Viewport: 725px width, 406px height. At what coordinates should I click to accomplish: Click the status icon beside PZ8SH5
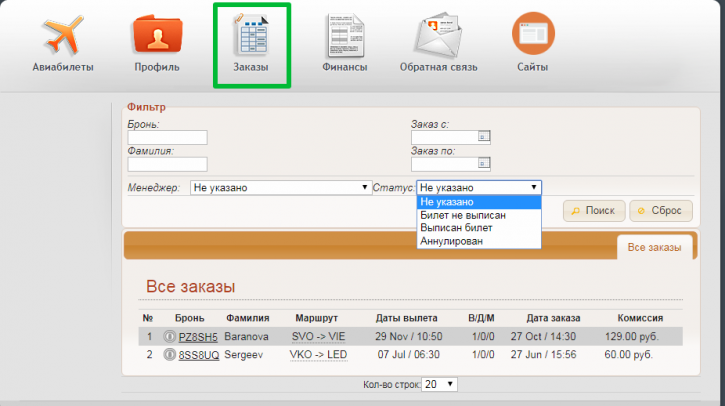point(170,337)
